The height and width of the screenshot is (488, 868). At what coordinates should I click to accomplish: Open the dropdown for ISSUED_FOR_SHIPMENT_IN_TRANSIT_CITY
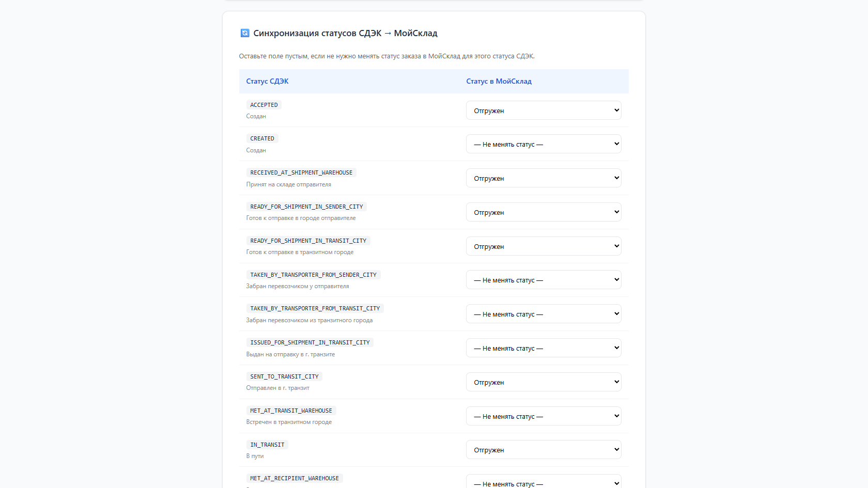544,348
